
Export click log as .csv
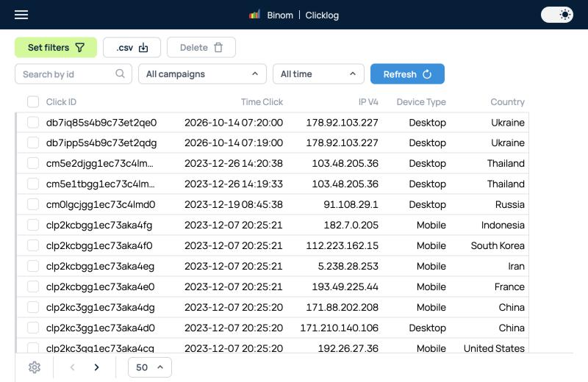[132, 48]
